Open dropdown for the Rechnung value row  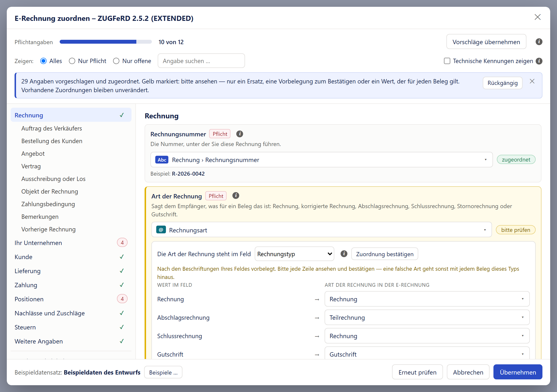[427, 299]
